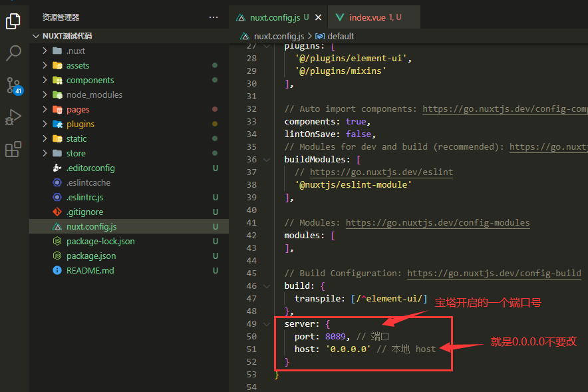Click the node_modules folder icon
The width and height of the screenshot is (588, 392).
57,95
